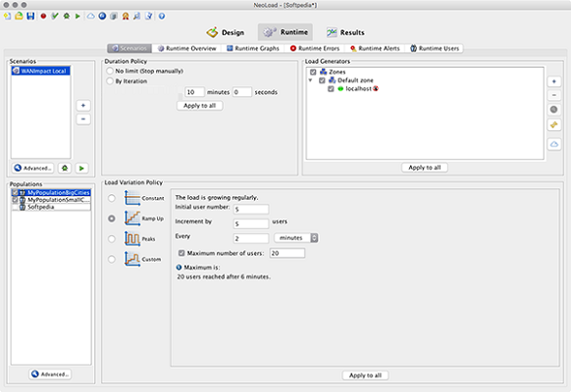Select the Constant load policy radio button
This screenshot has width=571, height=392.
[x=112, y=198]
